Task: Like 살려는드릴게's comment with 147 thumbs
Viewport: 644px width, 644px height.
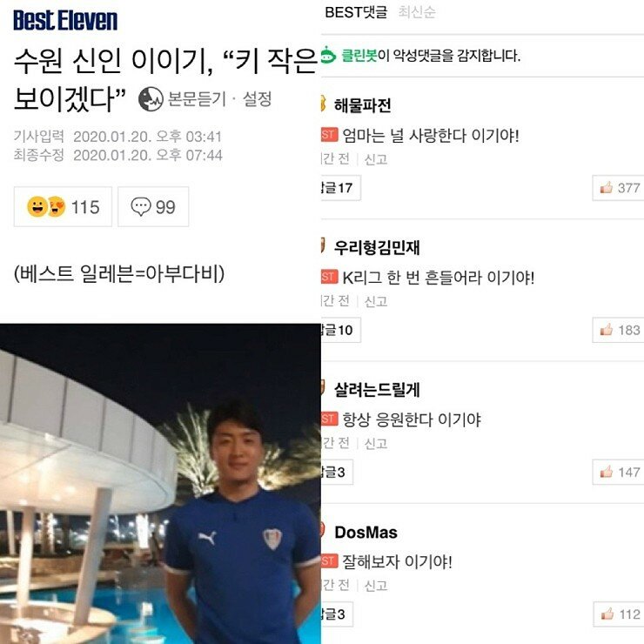Action: [618, 473]
